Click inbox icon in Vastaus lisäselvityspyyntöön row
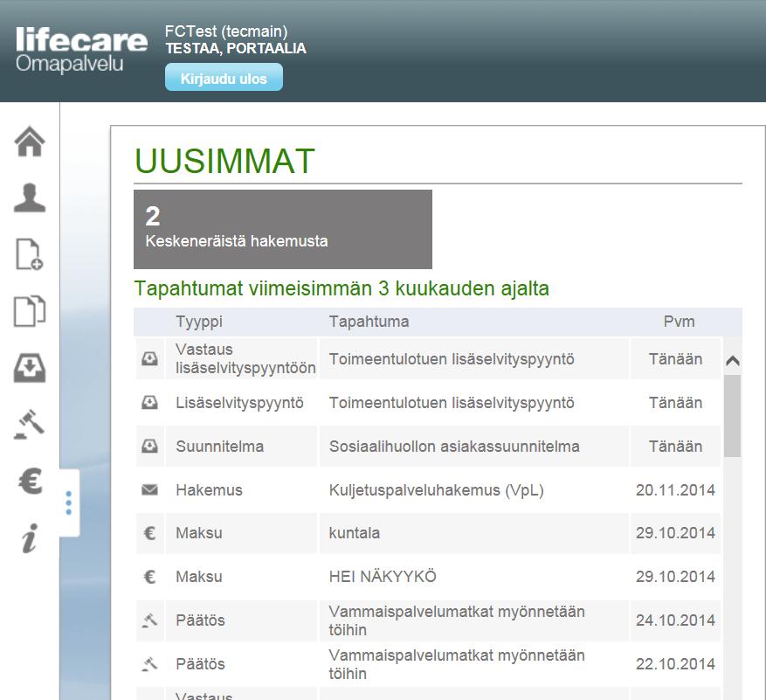The height and width of the screenshot is (700, 766). click(x=149, y=359)
